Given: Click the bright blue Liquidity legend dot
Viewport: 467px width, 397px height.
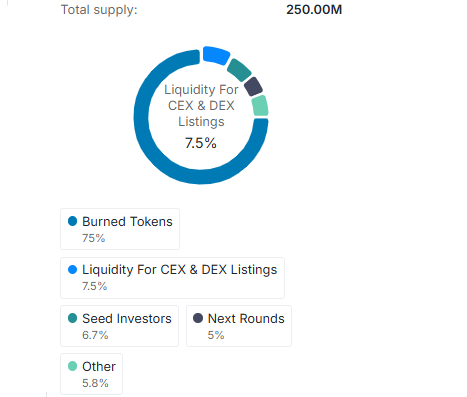Looking at the screenshot, I should (x=72, y=269).
